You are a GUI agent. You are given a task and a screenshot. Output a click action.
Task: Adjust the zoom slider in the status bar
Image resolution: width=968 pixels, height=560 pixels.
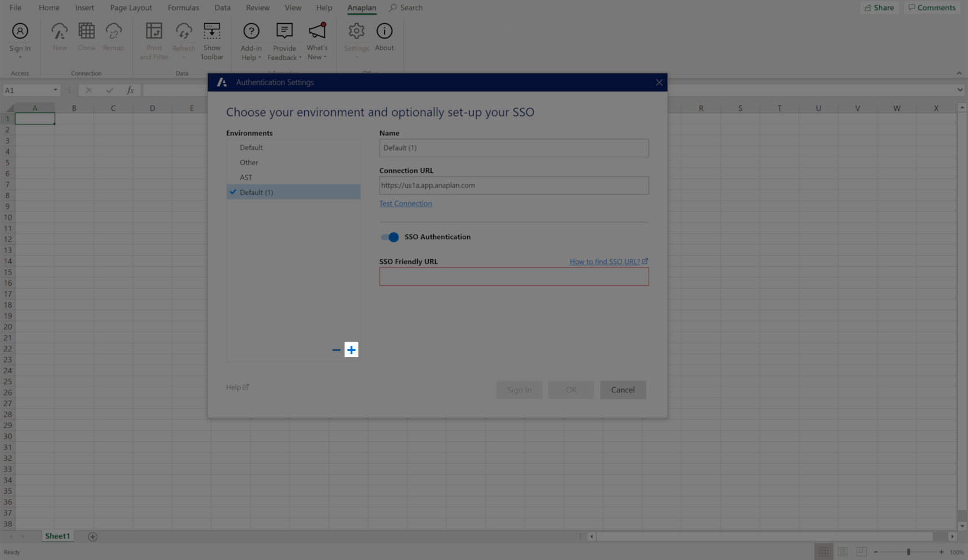pos(907,552)
